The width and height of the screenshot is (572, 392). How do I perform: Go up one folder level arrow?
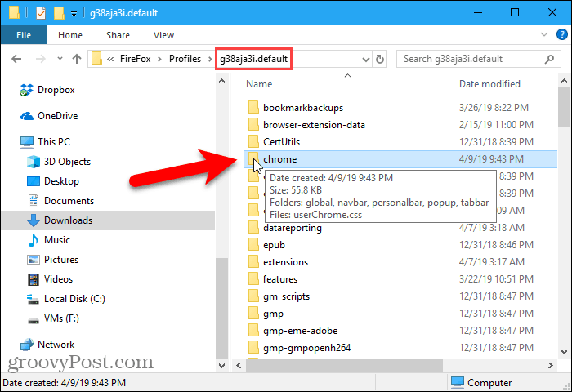click(x=77, y=59)
